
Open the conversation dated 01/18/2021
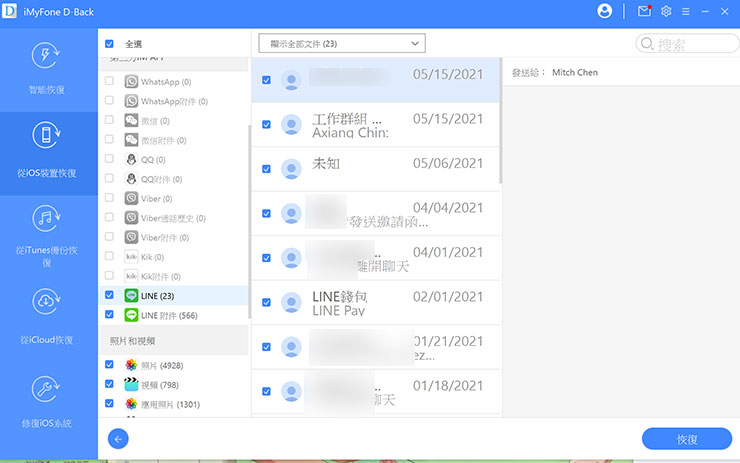(376, 392)
